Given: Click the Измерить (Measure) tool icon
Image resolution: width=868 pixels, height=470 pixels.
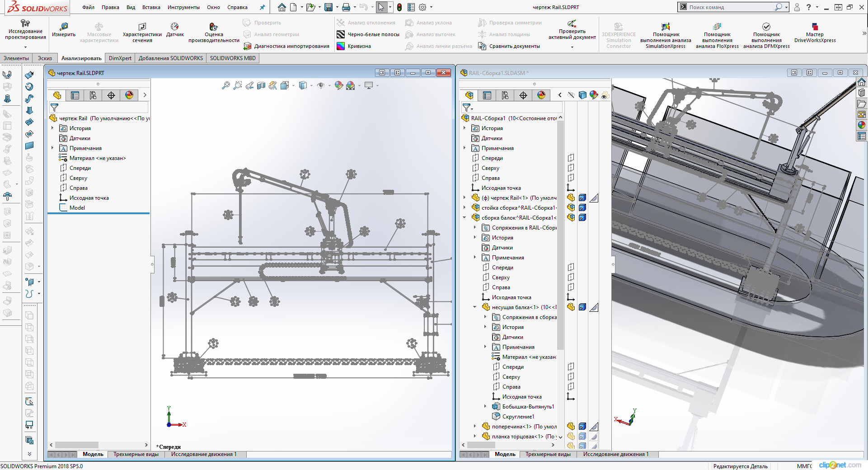Looking at the screenshot, I should [64, 27].
